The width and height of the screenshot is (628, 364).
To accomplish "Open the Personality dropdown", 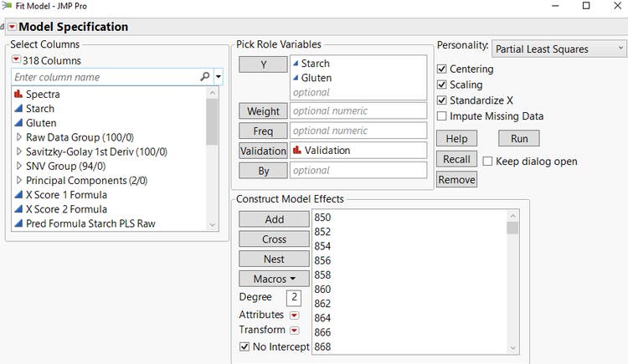I will 559,49.
